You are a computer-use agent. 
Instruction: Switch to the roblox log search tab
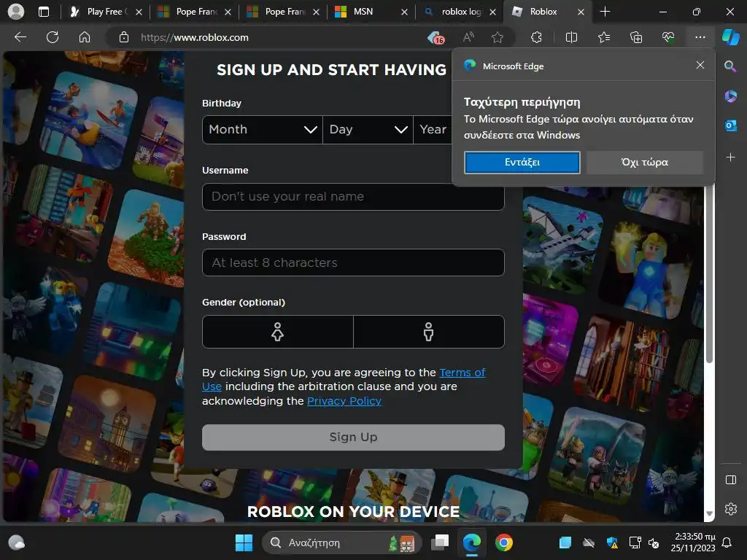click(x=460, y=12)
